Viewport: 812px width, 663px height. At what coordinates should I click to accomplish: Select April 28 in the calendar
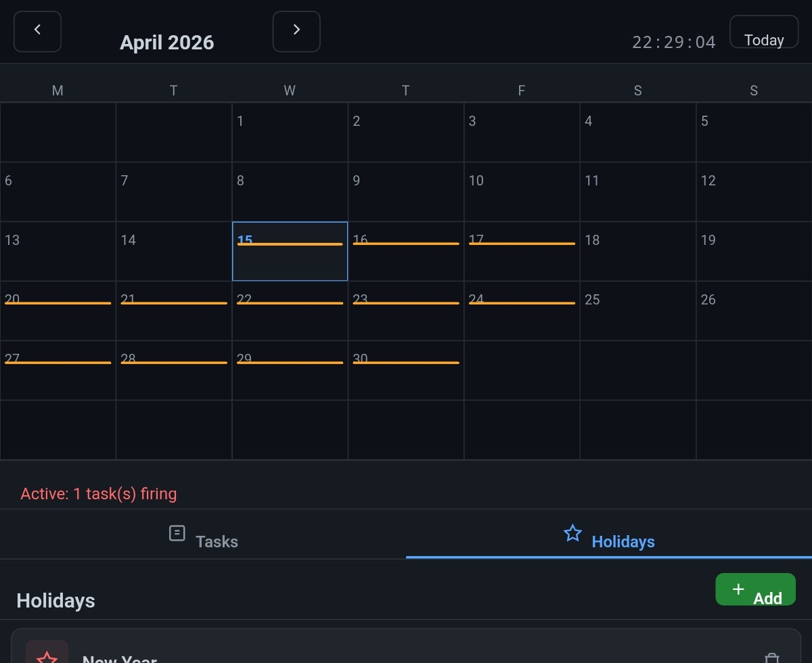tap(174, 370)
